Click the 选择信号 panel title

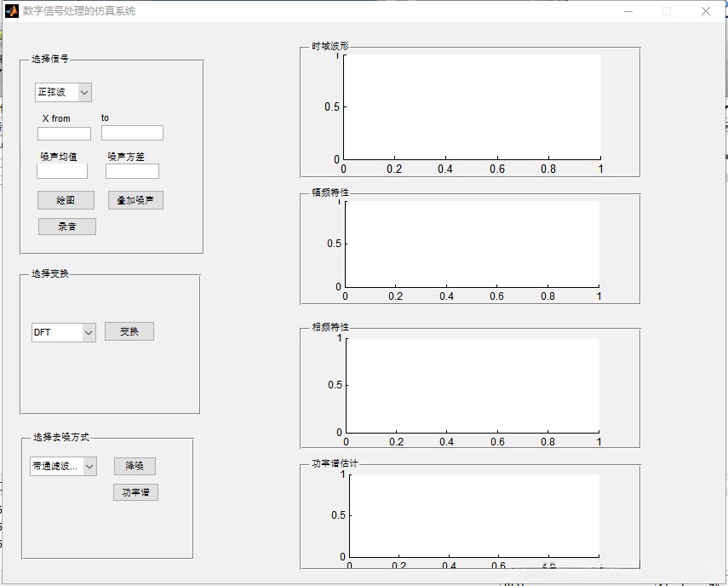click(50, 59)
